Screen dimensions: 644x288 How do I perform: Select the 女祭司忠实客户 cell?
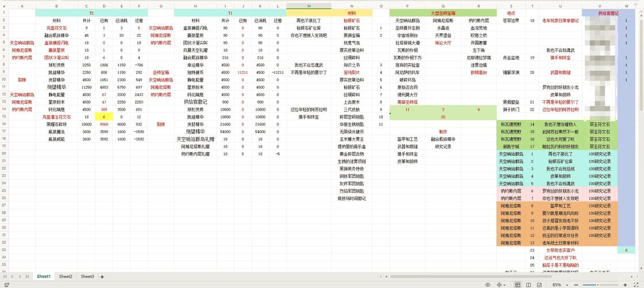(560, 250)
